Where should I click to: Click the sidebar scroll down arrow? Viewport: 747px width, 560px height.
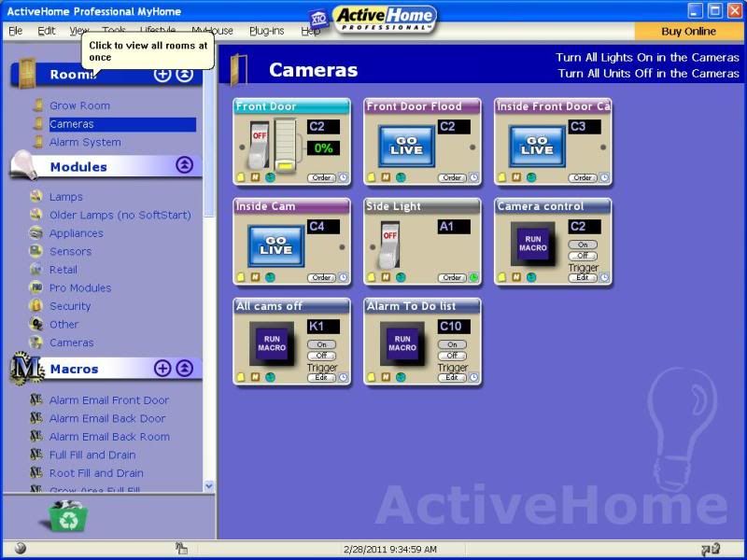[x=208, y=486]
